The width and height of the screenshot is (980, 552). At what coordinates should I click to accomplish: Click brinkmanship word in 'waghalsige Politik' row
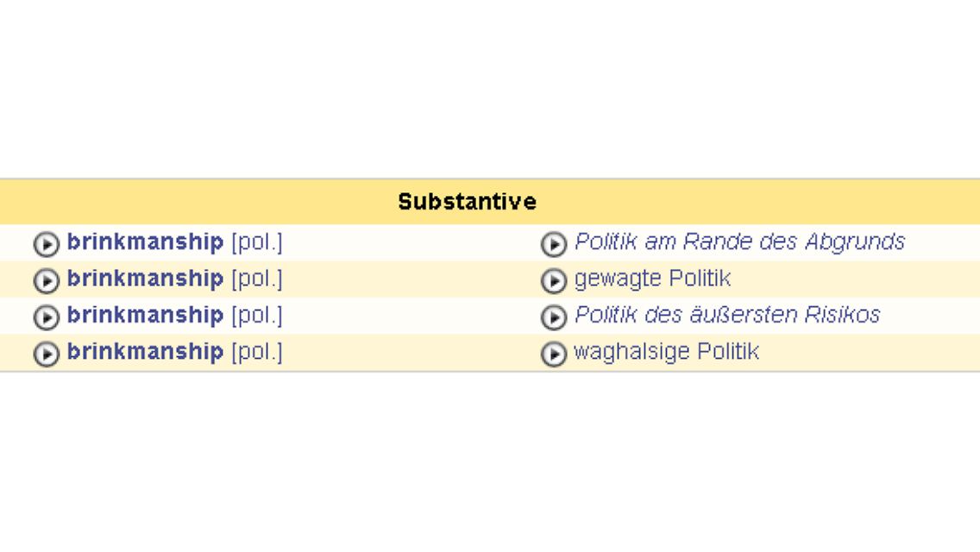(145, 351)
